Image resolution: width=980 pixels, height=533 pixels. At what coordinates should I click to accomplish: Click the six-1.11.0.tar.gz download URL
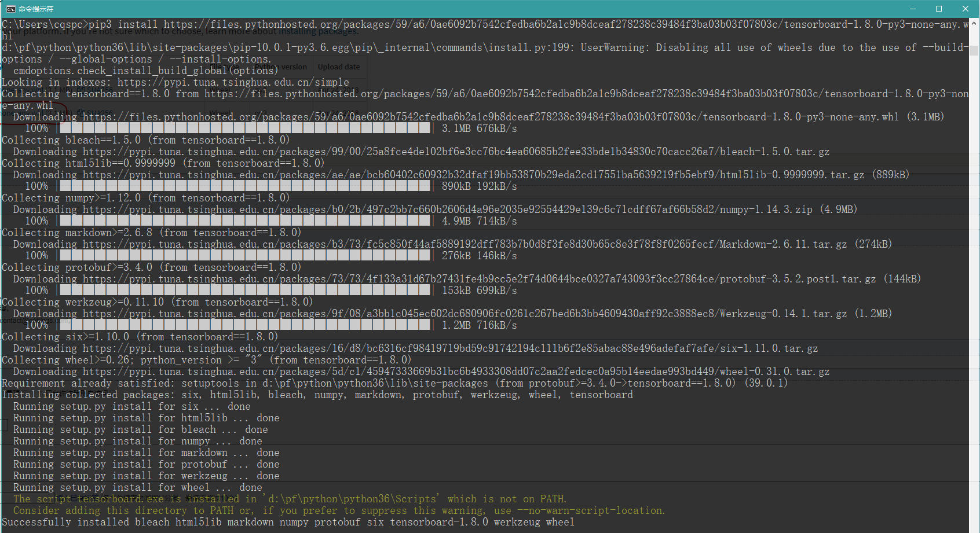tap(451, 348)
